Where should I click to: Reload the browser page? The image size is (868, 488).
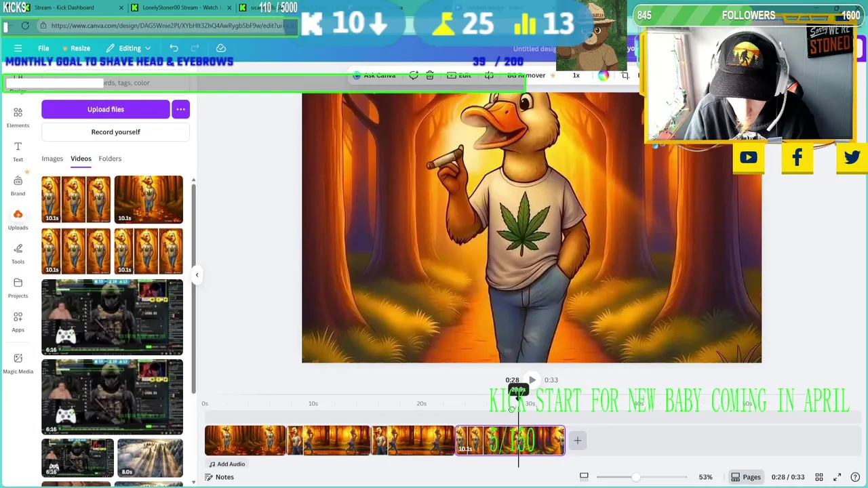[x=25, y=26]
